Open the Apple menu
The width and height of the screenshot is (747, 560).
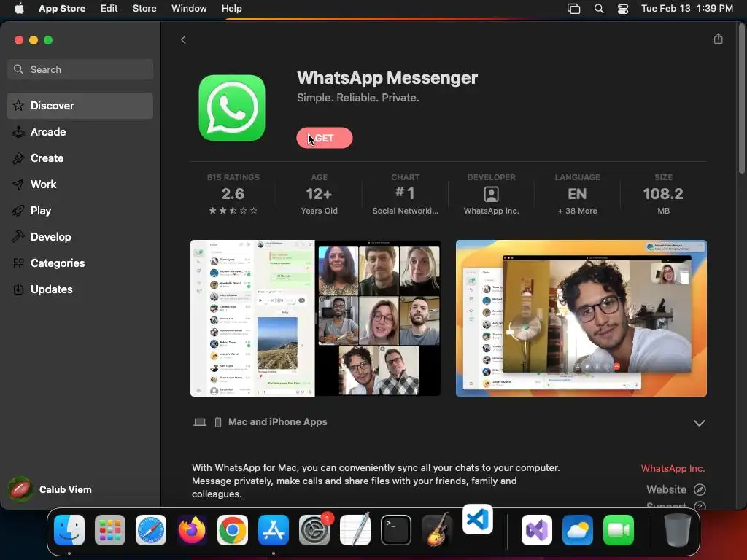pos(19,9)
